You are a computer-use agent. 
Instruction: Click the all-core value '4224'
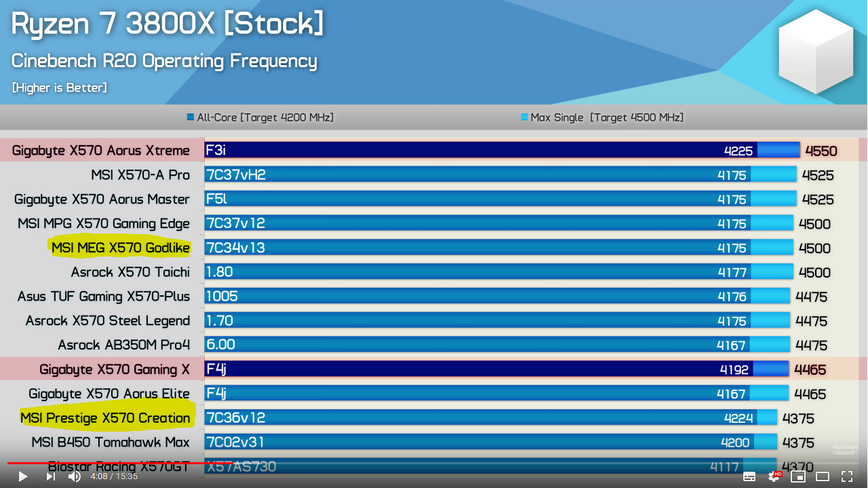738,418
